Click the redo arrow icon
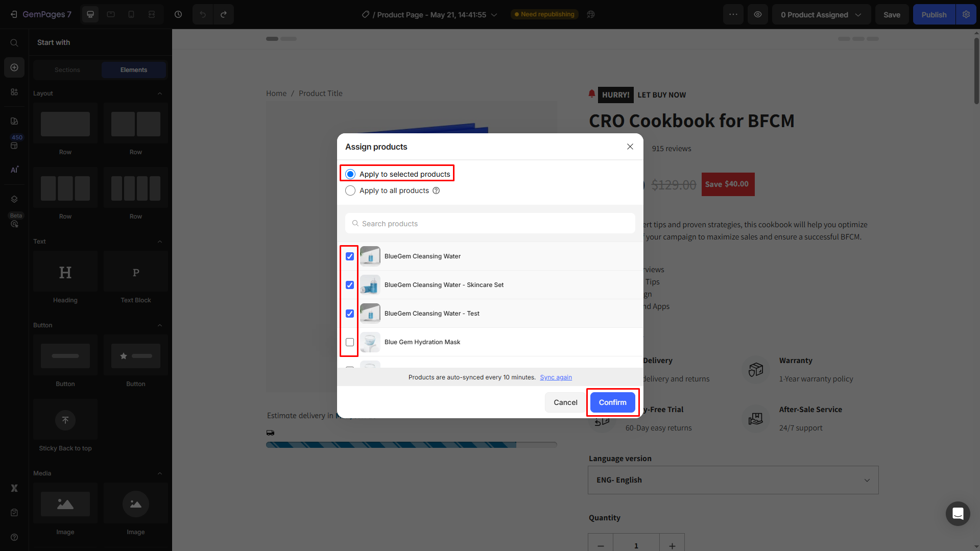The height and width of the screenshot is (551, 980). pyautogui.click(x=224, y=14)
